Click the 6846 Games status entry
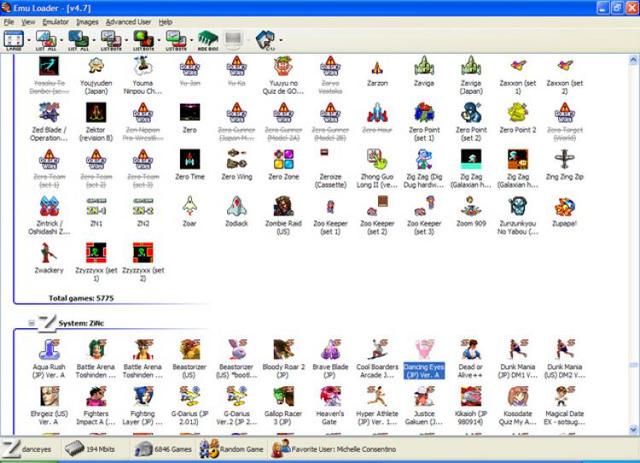The height and width of the screenshot is (463, 640). [x=163, y=449]
